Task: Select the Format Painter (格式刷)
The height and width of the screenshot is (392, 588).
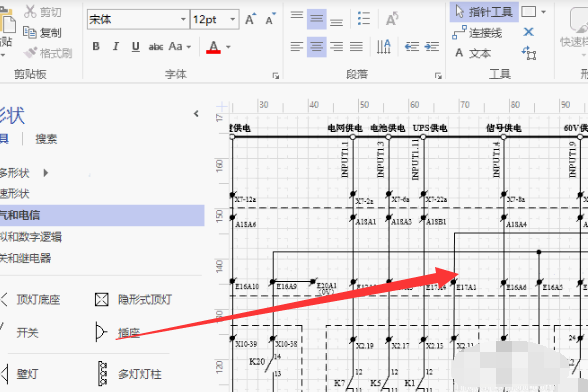Action: pyautogui.click(x=48, y=53)
